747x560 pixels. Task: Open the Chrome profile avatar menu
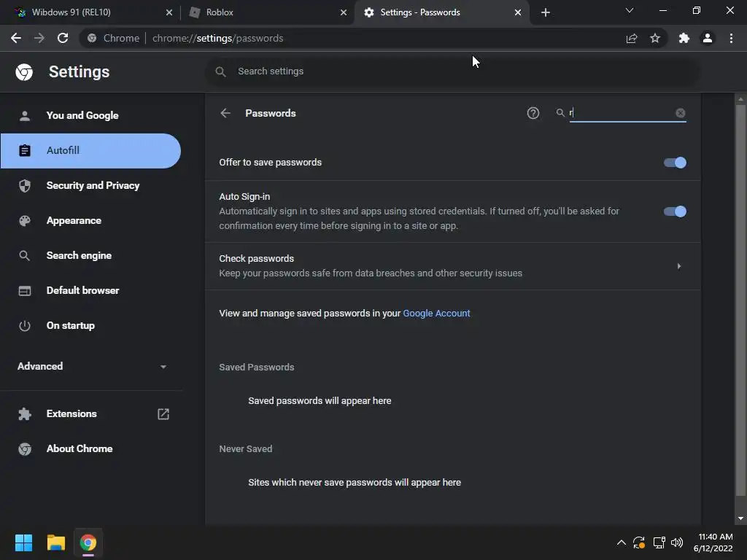[x=708, y=38]
